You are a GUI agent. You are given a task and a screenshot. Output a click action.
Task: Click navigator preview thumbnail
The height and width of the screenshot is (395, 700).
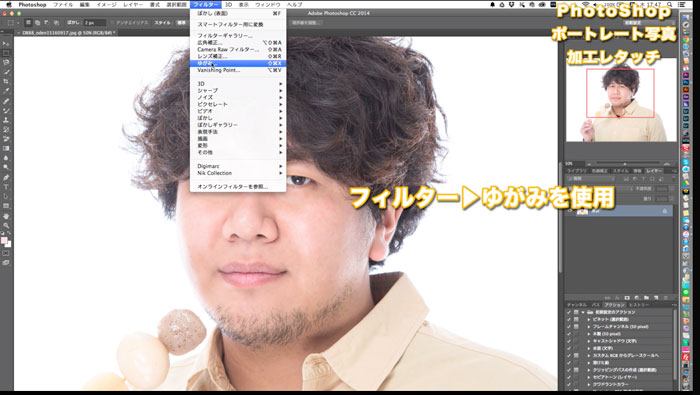tap(621, 101)
